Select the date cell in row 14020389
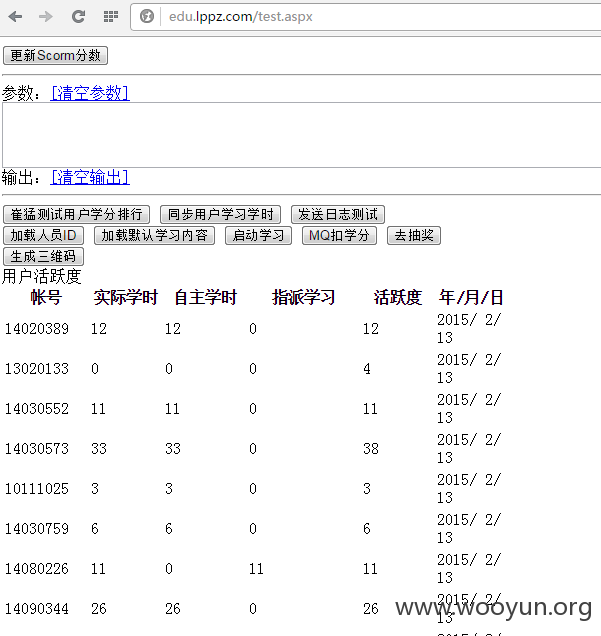Viewport: 601px width, 636px height. [x=469, y=329]
